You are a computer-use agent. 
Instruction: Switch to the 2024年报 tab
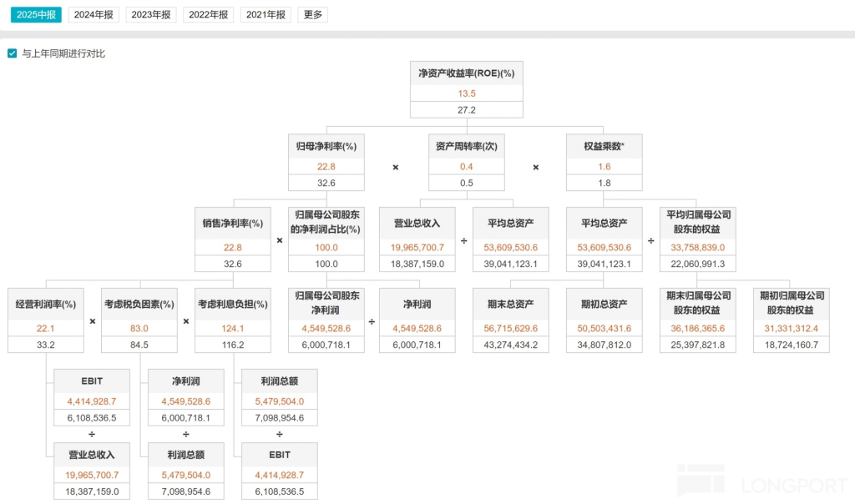[94, 15]
